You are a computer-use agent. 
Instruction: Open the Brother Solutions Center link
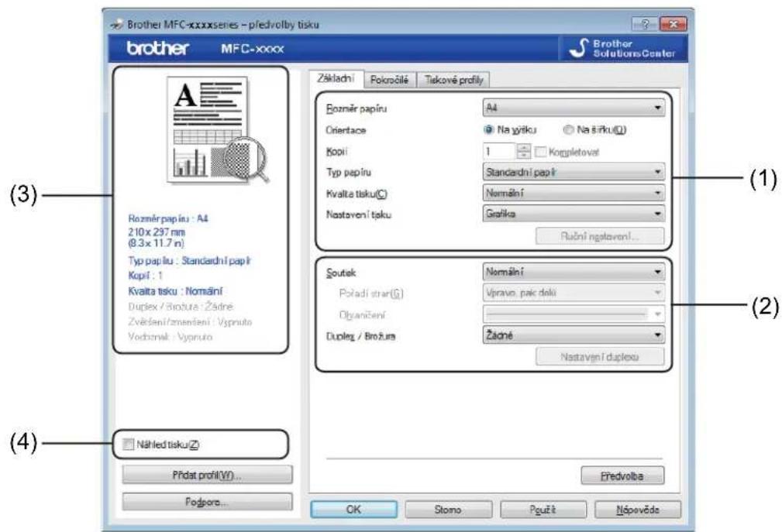pos(623,48)
